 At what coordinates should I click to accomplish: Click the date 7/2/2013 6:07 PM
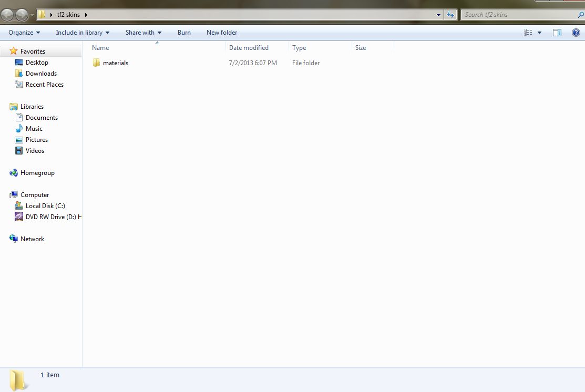pyautogui.click(x=253, y=63)
